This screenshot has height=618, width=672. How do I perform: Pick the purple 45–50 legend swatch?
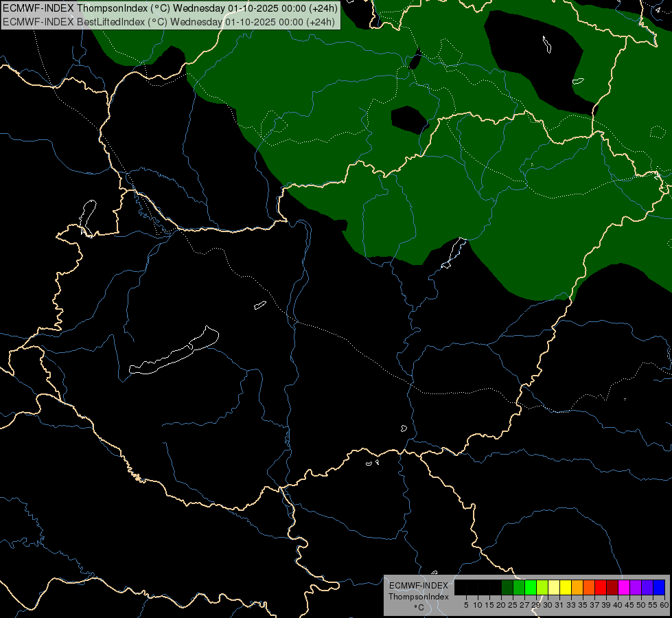(636, 587)
